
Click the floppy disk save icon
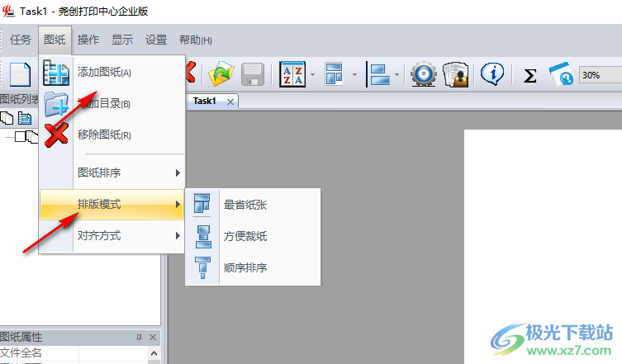coord(253,74)
